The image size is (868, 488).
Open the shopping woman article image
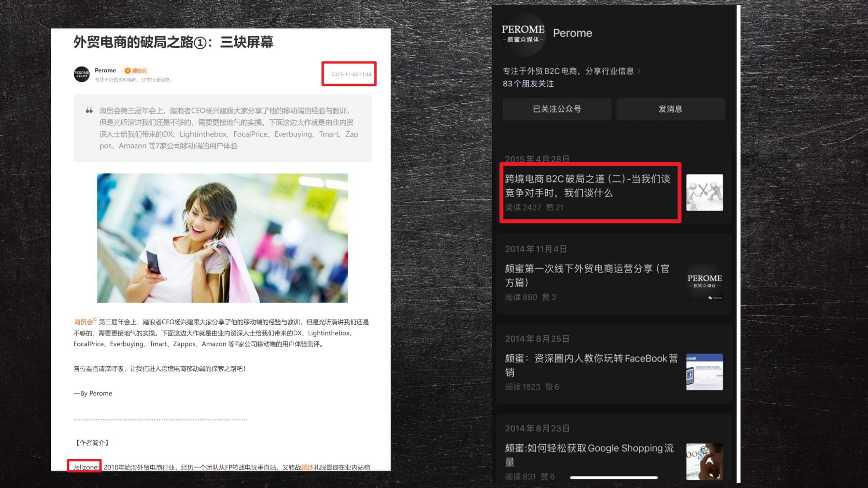(222, 238)
